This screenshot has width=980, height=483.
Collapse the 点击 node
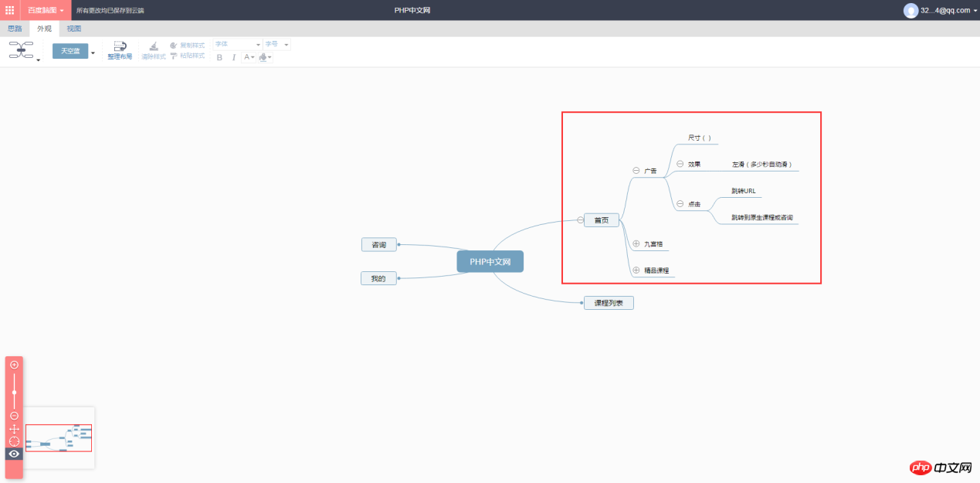(x=680, y=204)
